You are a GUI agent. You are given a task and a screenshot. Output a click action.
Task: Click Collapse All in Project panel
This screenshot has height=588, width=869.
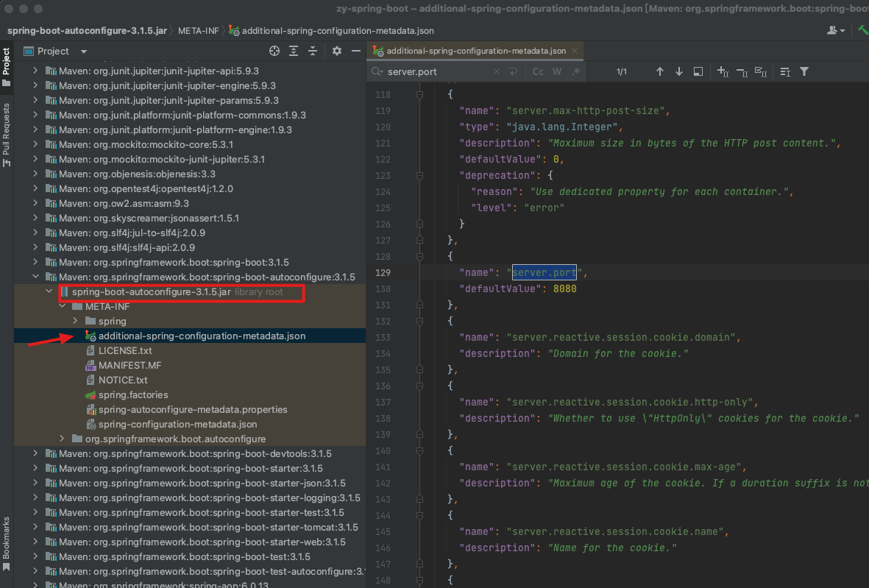tap(313, 51)
